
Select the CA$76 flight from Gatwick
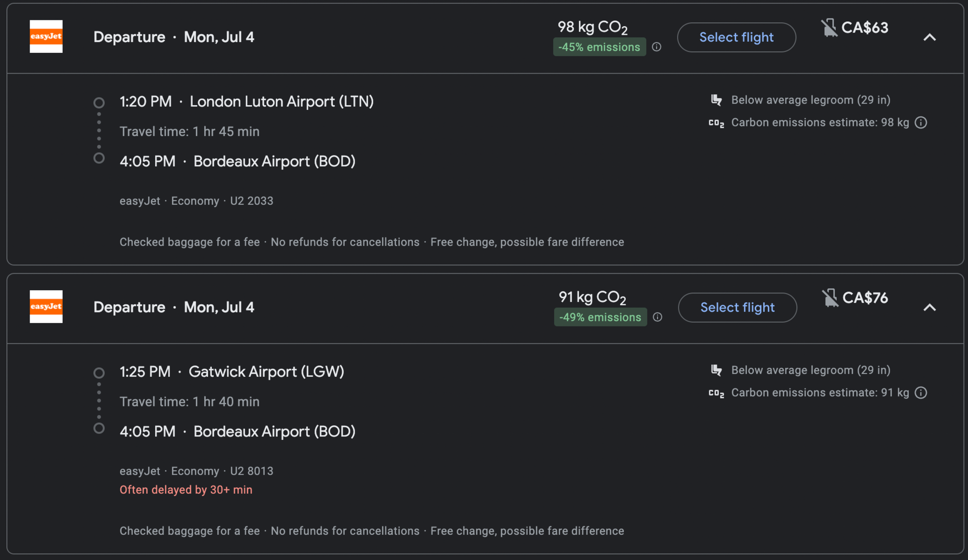tap(738, 308)
